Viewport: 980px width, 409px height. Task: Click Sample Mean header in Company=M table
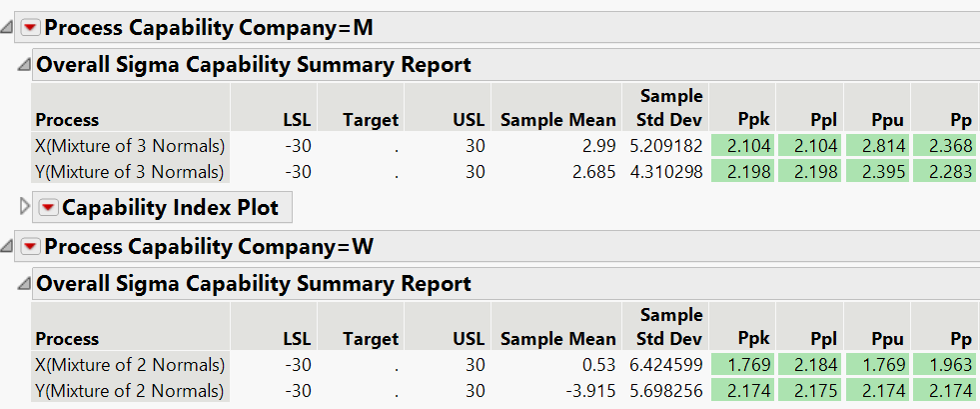557,120
